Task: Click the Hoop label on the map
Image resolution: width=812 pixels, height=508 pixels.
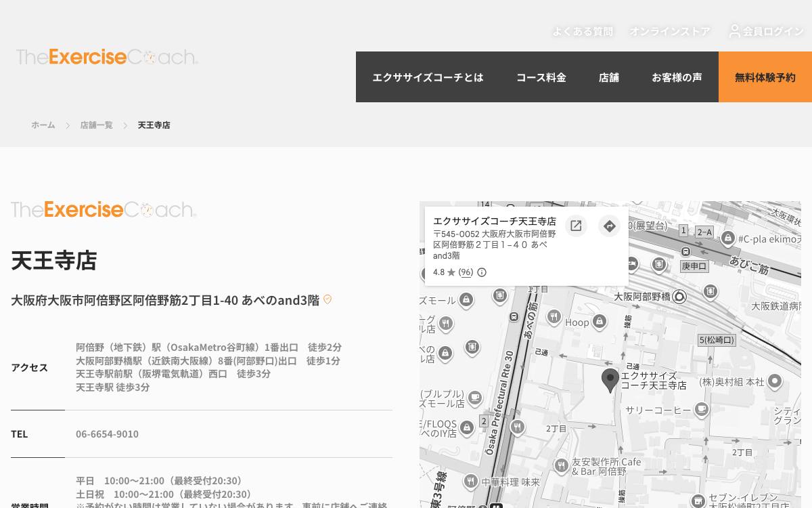Action: coord(577,322)
